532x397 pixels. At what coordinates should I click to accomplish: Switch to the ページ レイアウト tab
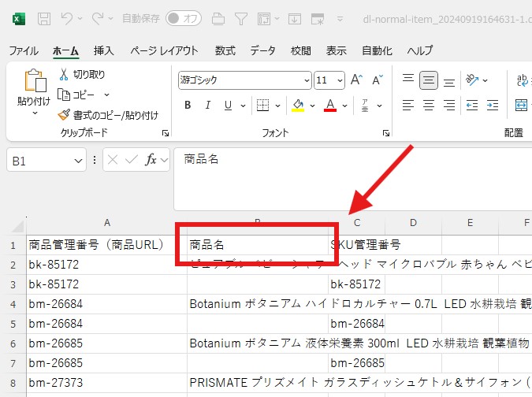pyautogui.click(x=164, y=51)
